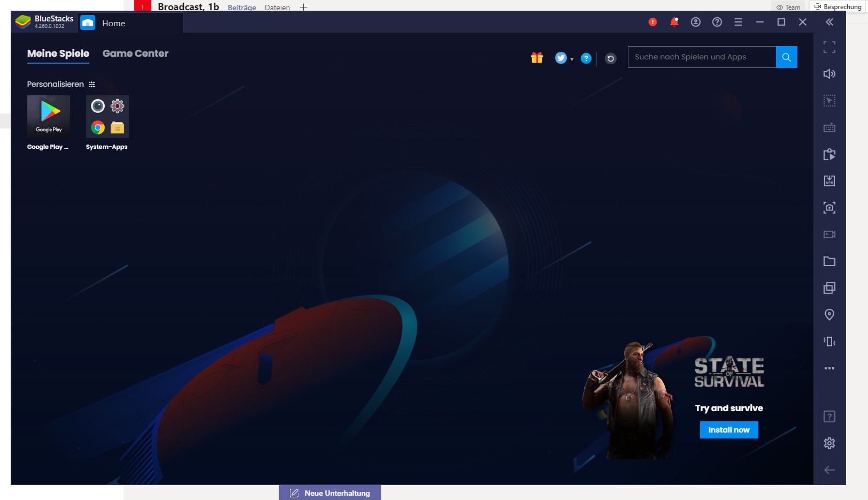
Task: Click the Suche nach Spielen search field
Action: [x=701, y=57]
